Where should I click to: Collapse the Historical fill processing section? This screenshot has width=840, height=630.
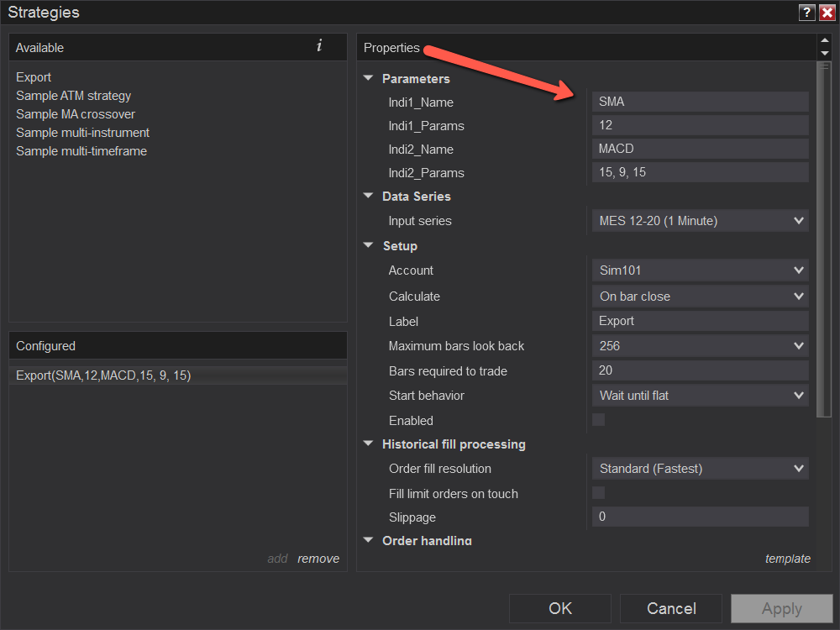coord(368,444)
